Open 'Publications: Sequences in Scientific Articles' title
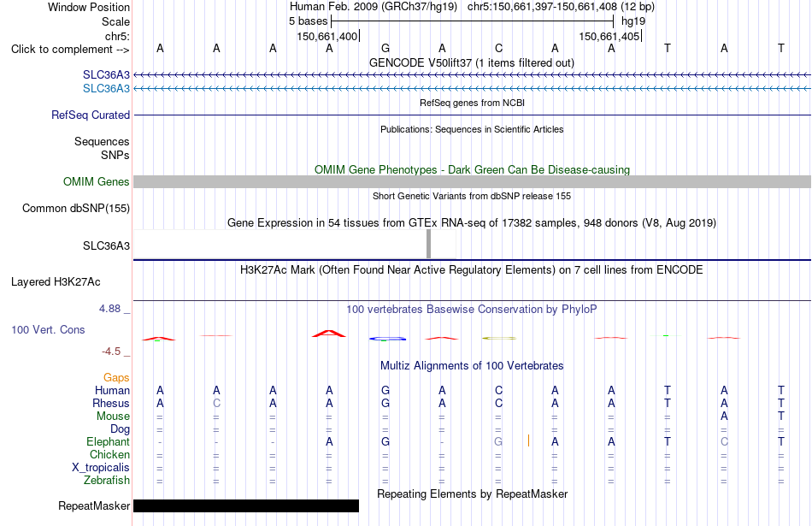Viewport: 812px width, 526px height. click(x=472, y=129)
